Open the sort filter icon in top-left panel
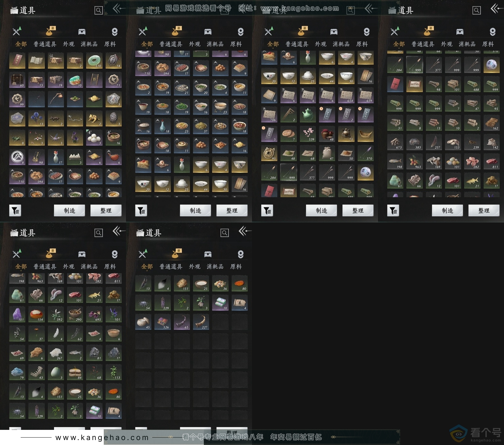 point(15,210)
